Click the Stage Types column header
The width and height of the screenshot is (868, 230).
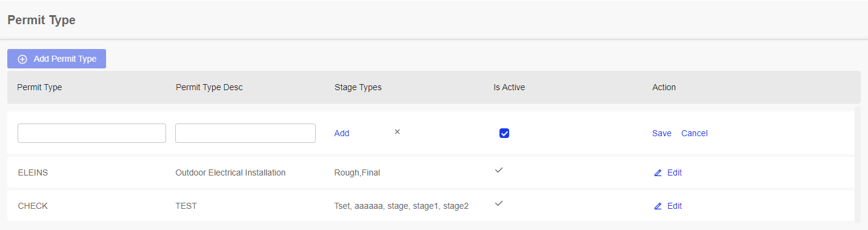358,87
